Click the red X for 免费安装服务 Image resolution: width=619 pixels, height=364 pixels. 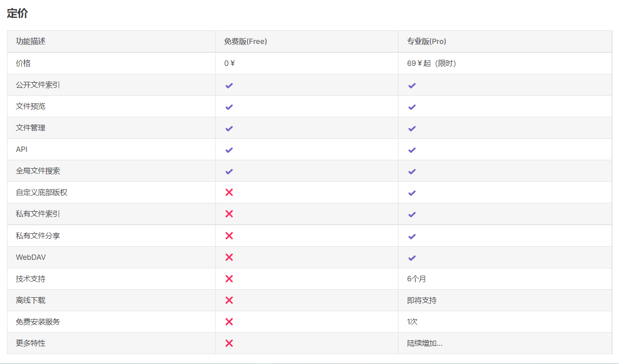pyautogui.click(x=229, y=321)
